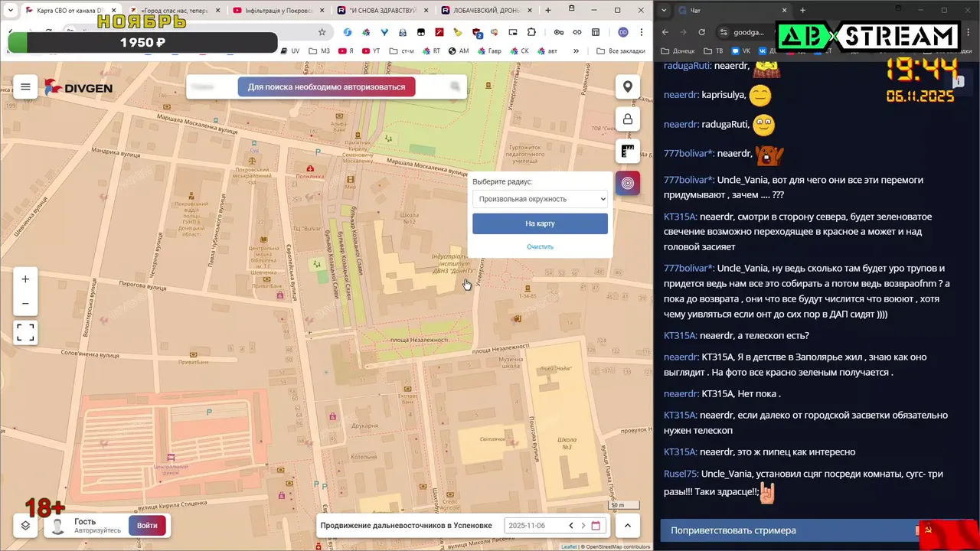Open a new tab in chat browser
This screenshot has height=551, width=980.
(x=802, y=11)
